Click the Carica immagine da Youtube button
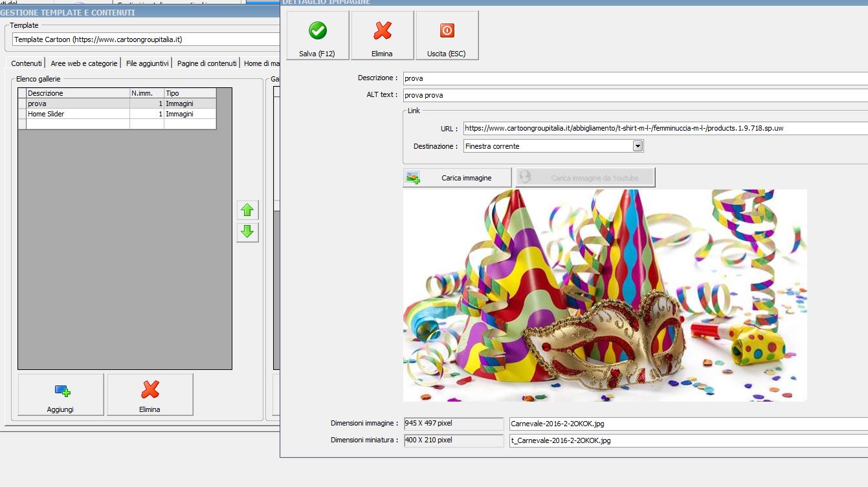The width and height of the screenshot is (868, 487). coord(585,178)
